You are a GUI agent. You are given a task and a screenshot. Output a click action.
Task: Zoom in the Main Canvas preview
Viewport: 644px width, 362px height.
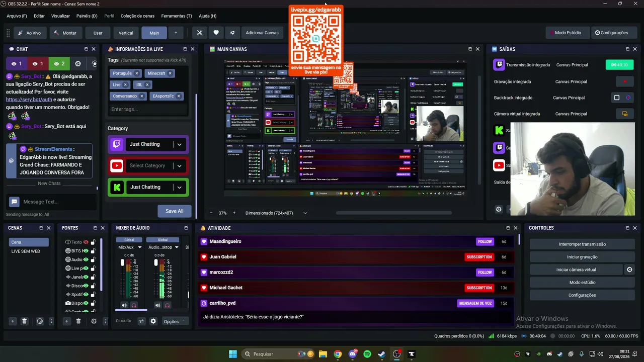pyautogui.click(x=234, y=213)
